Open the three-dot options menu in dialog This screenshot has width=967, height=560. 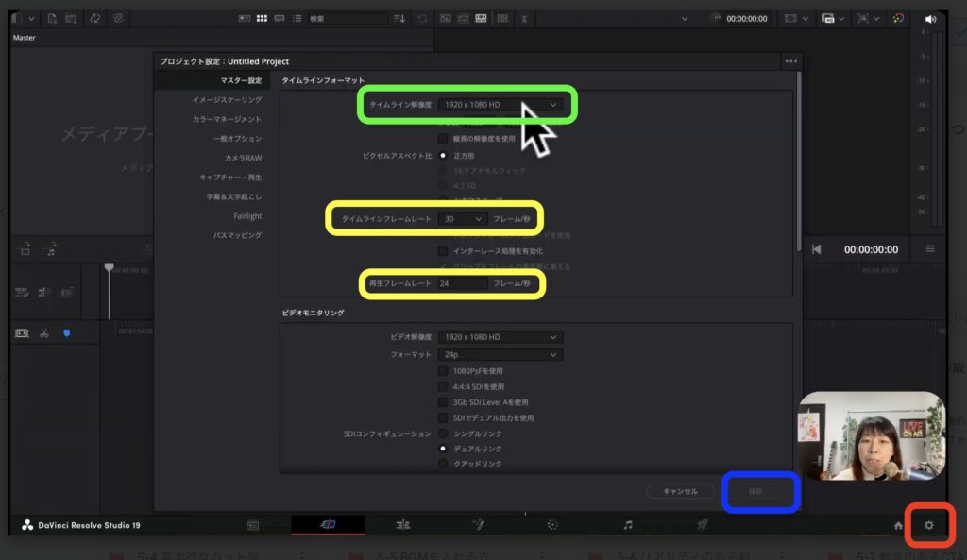tap(790, 61)
